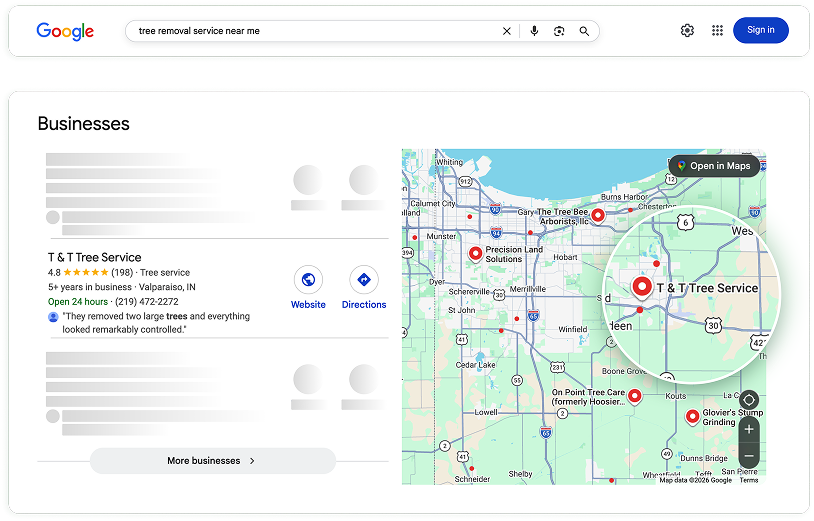Select the On Point Tree Care map pin
This screenshot has height=521, width=814.
click(633, 397)
